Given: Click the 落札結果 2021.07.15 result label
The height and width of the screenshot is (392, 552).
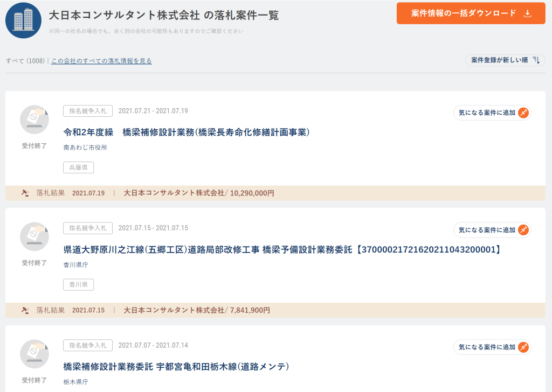Looking at the screenshot, I should coord(71,310).
